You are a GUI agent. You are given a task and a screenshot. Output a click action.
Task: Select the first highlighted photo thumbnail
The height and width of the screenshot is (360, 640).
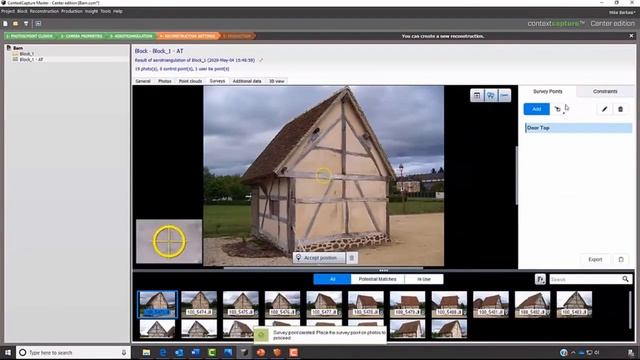click(157, 304)
